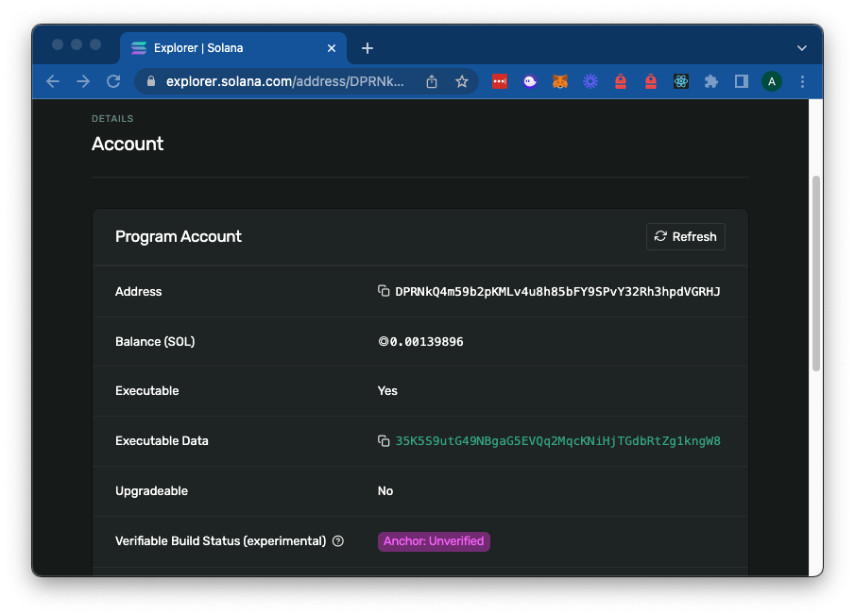Copy the program Address to clipboard

coord(384,291)
